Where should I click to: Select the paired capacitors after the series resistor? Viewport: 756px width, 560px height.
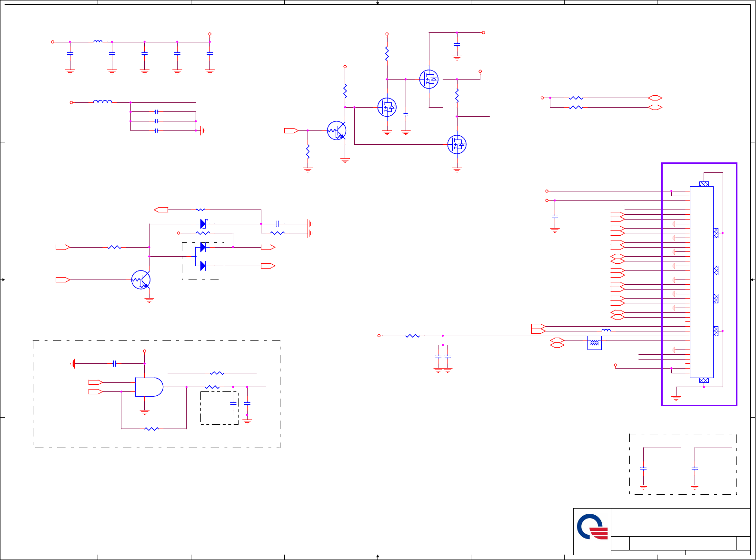(443, 357)
